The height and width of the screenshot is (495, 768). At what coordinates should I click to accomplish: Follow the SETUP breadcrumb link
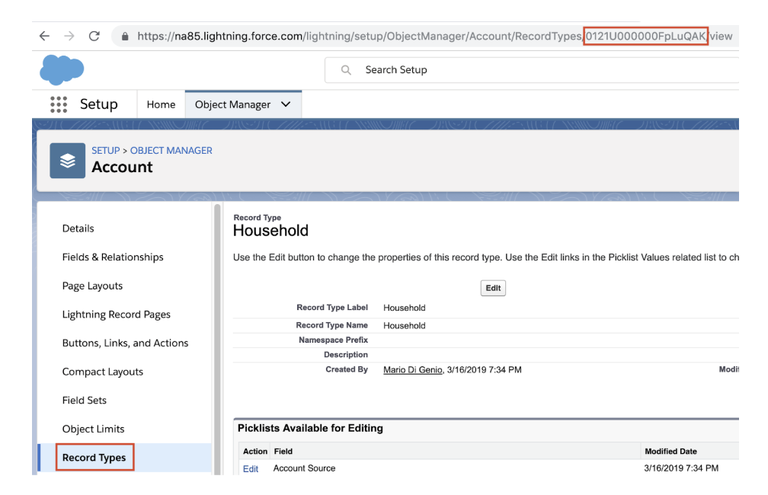(x=106, y=150)
